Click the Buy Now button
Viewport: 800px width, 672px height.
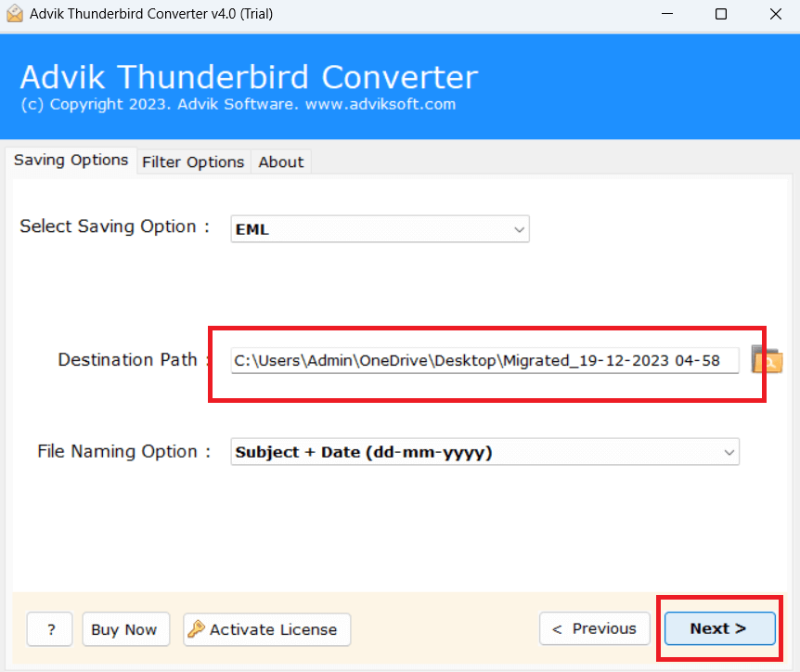point(125,629)
